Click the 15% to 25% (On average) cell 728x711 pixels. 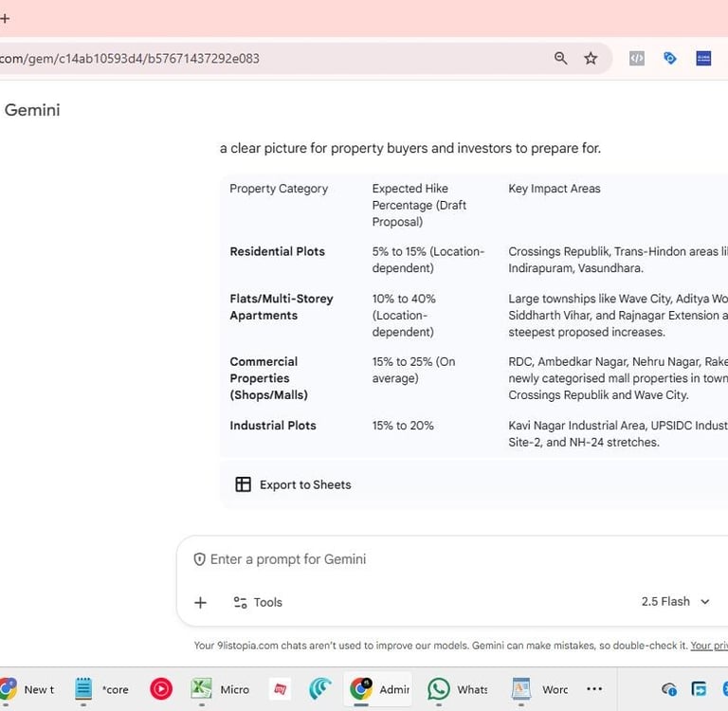point(413,370)
